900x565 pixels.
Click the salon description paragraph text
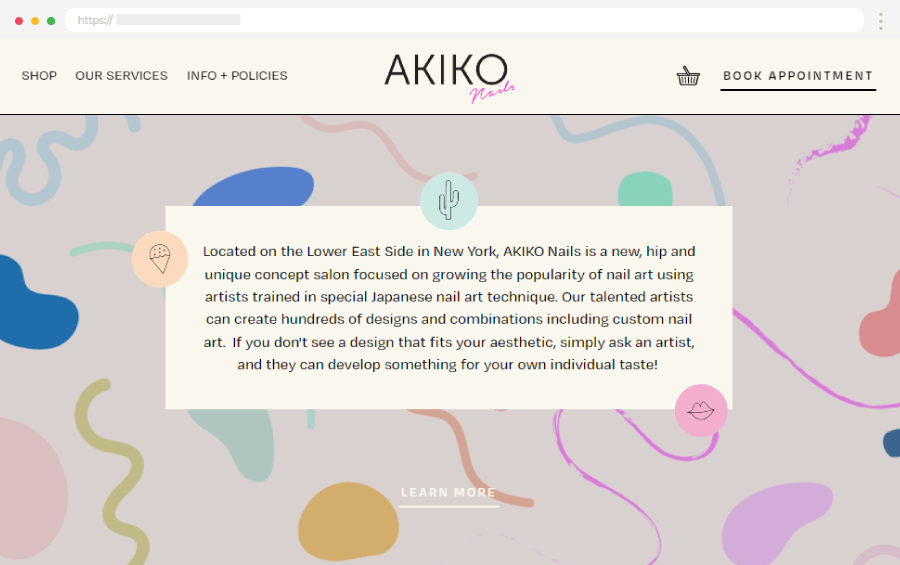coord(449,308)
